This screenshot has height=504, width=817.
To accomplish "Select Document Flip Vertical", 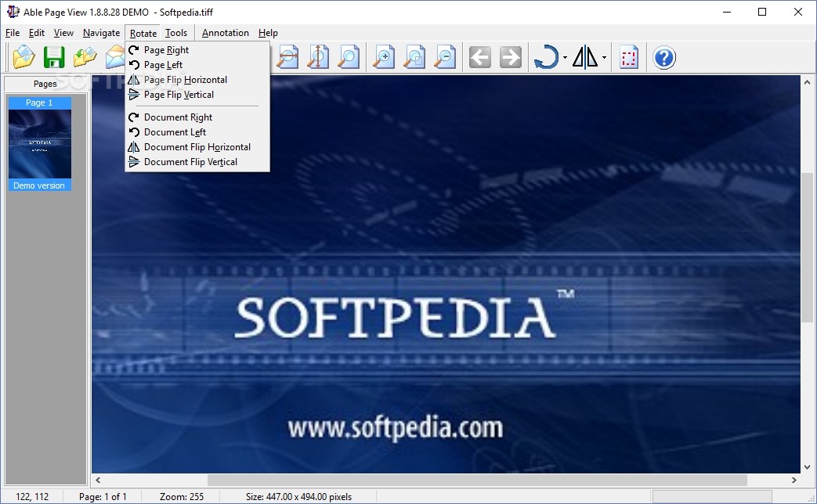I will point(197,162).
